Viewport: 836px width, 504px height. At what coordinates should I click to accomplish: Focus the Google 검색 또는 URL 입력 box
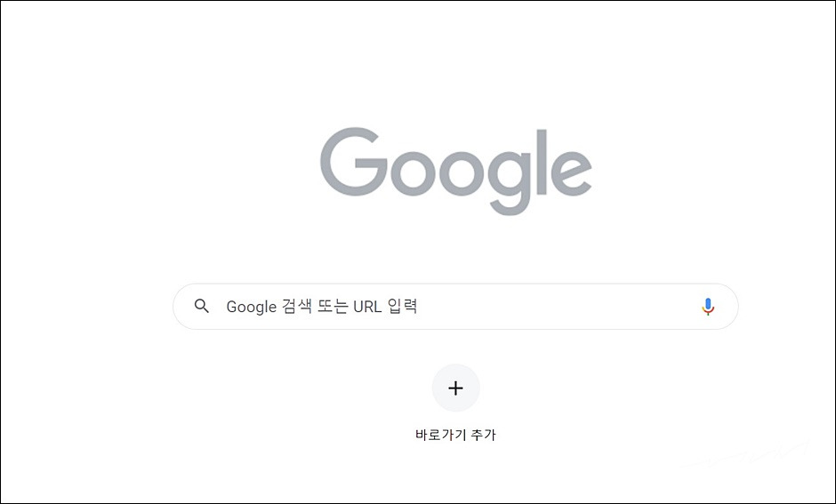click(455, 307)
